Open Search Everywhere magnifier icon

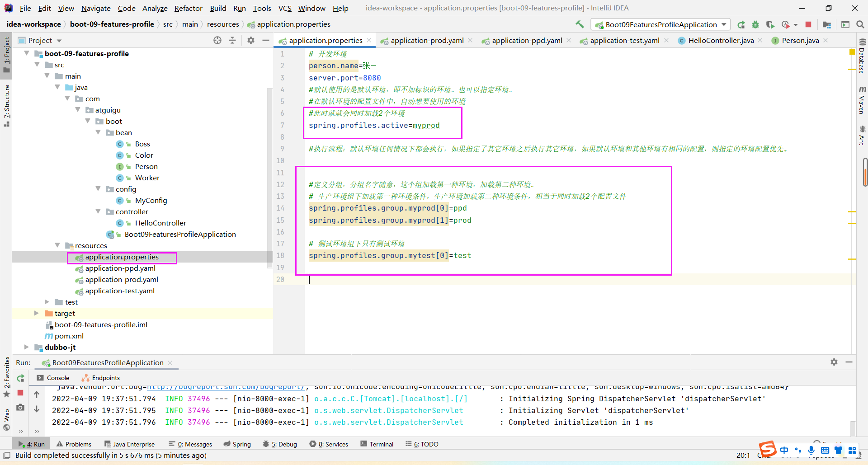pyautogui.click(x=860, y=24)
